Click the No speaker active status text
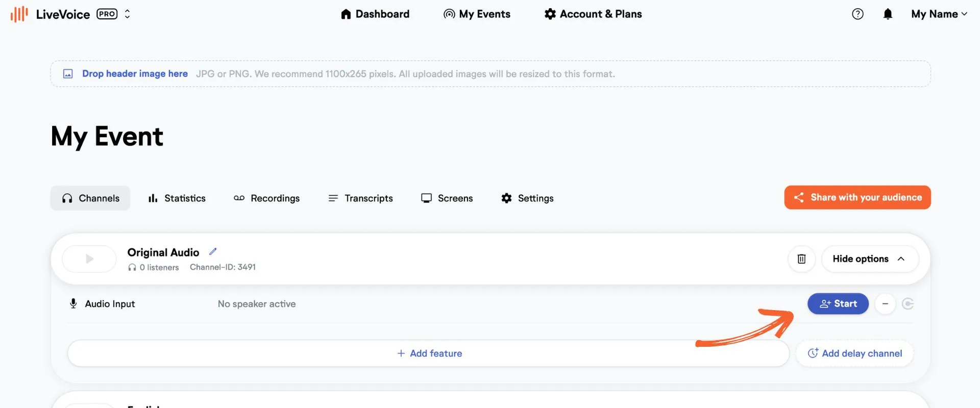The width and height of the screenshot is (980, 408). pyautogui.click(x=257, y=304)
